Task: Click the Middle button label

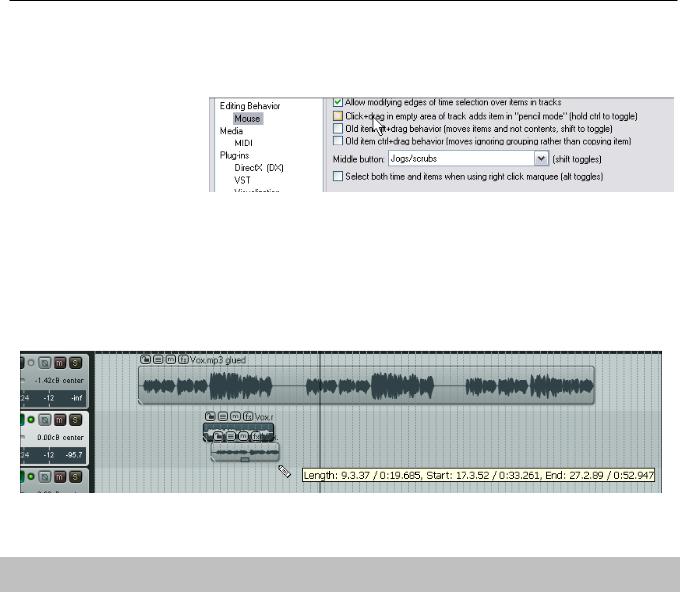Action: coord(358,159)
